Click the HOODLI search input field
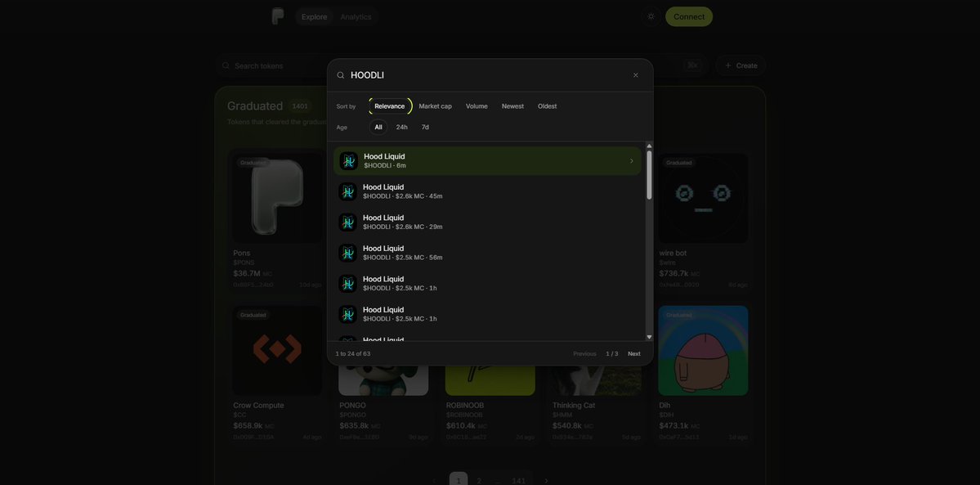 [487, 75]
